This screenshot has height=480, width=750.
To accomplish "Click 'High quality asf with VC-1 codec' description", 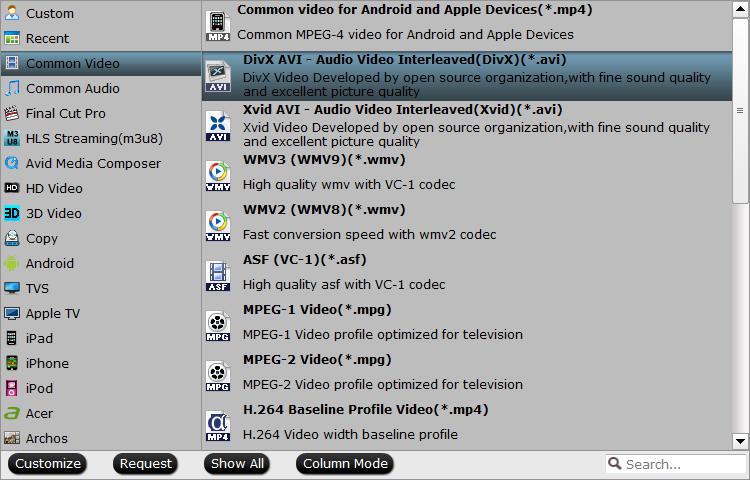I will (x=344, y=284).
